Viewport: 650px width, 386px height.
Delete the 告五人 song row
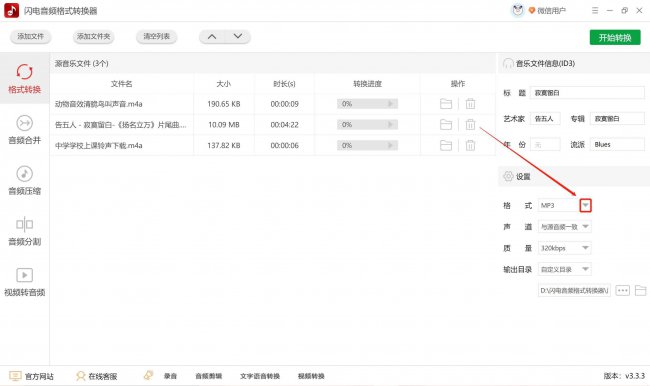(x=470, y=124)
